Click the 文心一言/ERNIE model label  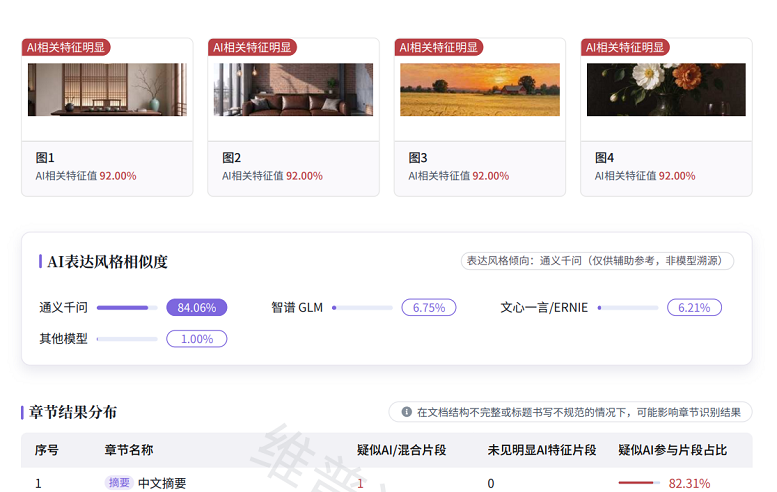[544, 308]
